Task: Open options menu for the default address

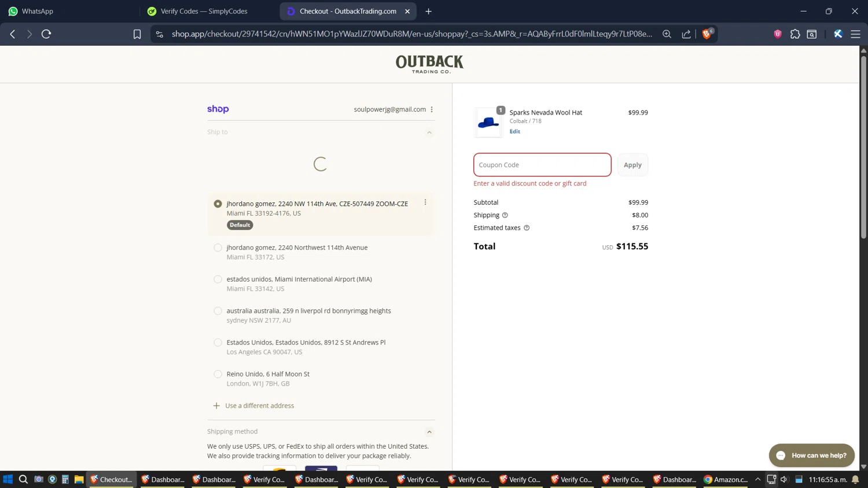Action: pos(425,202)
